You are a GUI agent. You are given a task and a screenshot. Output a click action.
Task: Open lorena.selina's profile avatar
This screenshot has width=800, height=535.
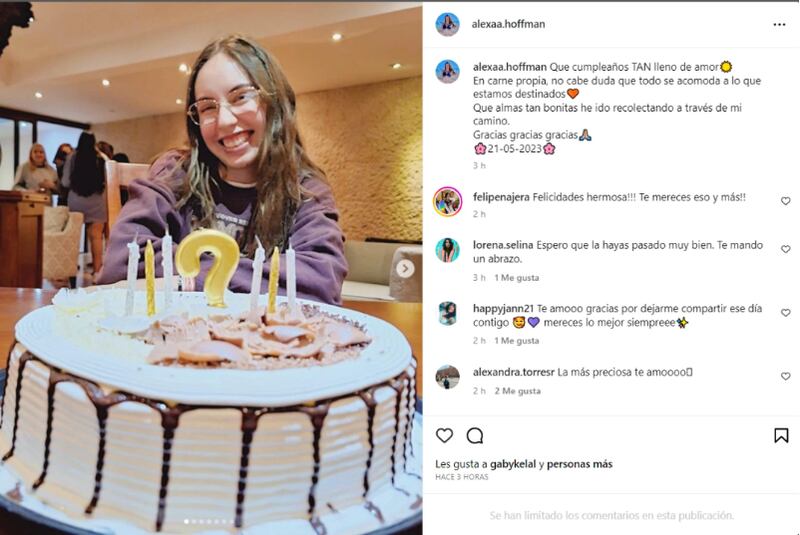[447, 250]
